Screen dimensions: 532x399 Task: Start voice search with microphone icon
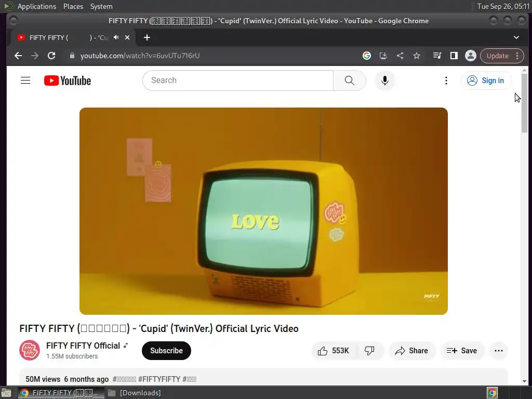tap(385, 81)
